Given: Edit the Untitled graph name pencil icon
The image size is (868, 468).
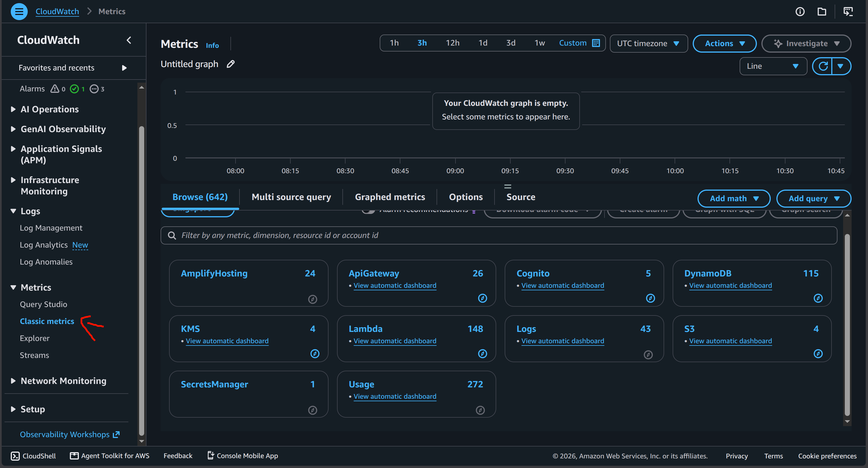Looking at the screenshot, I should point(230,64).
